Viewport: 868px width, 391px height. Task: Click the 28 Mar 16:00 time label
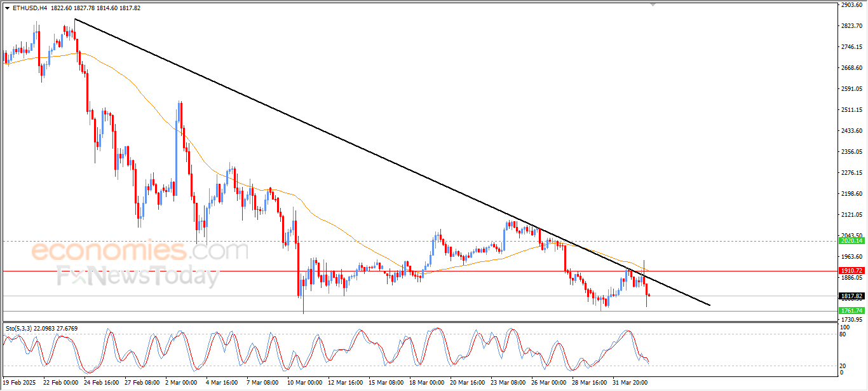[590, 383]
